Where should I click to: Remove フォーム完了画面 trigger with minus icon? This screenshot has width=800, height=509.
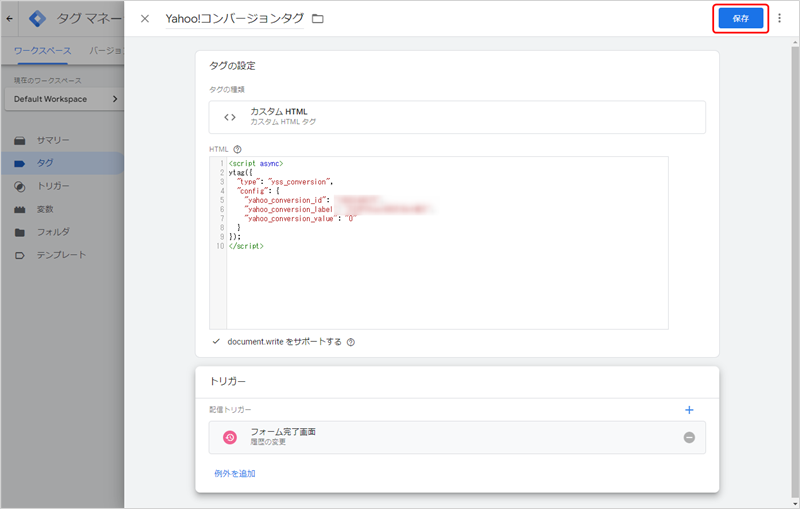(689, 438)
